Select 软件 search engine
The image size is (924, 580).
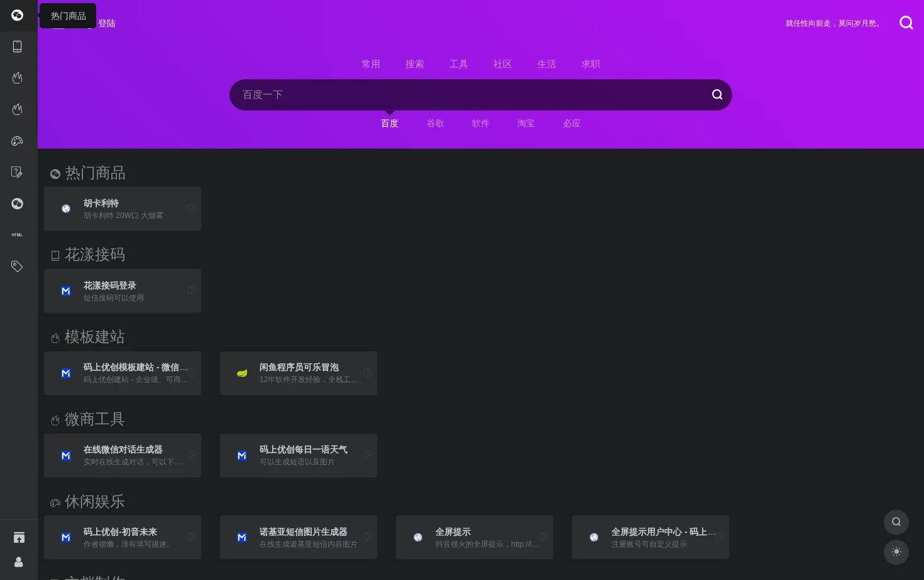pos(481,124)
